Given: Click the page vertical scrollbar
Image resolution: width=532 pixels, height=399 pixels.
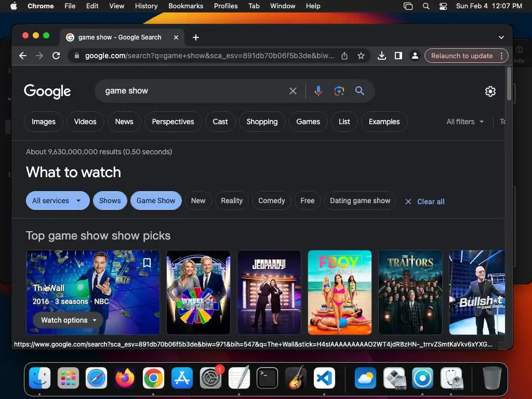Looking at the screenshot, I should coord(509,84).
